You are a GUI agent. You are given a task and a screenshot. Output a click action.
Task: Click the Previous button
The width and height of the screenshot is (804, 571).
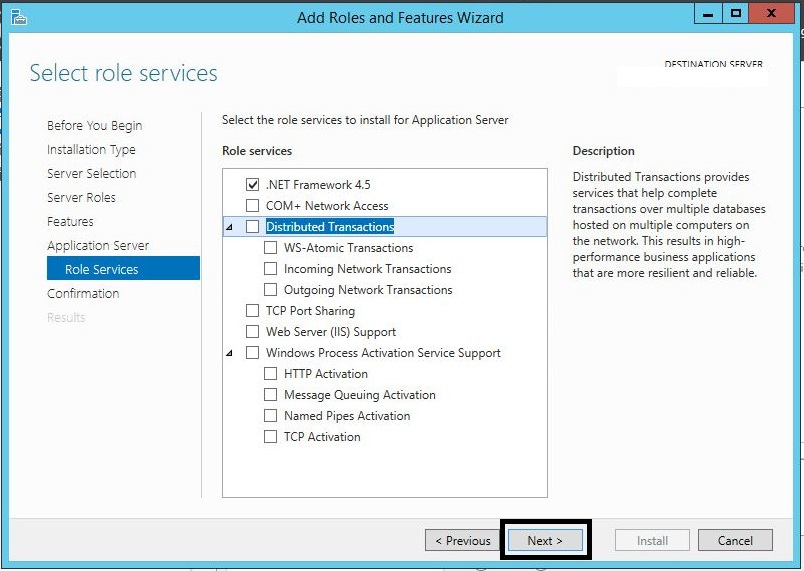[463, 540]
